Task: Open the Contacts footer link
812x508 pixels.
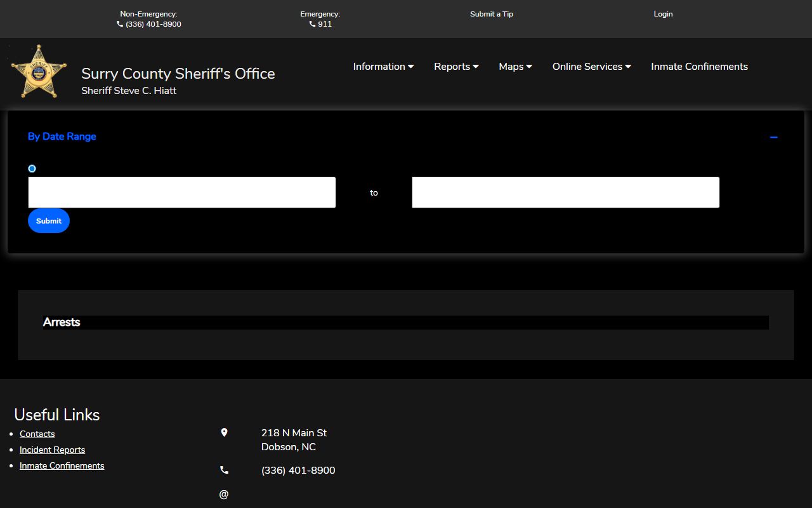Action: [37, 434]
